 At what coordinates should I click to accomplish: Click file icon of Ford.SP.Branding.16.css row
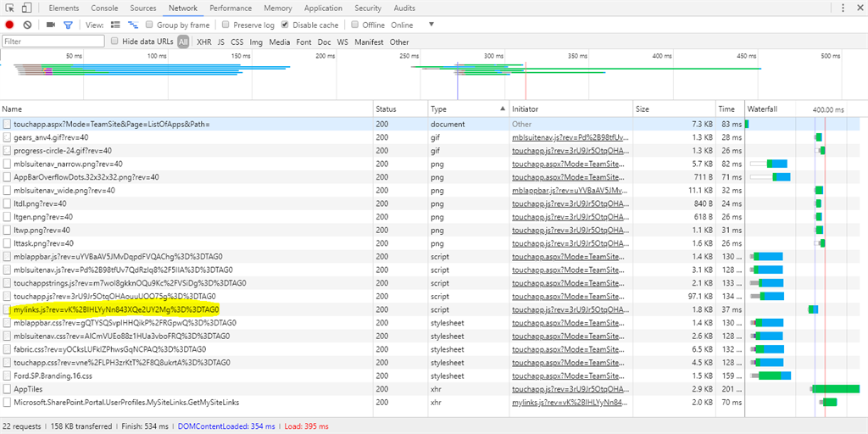pos(7,376)
